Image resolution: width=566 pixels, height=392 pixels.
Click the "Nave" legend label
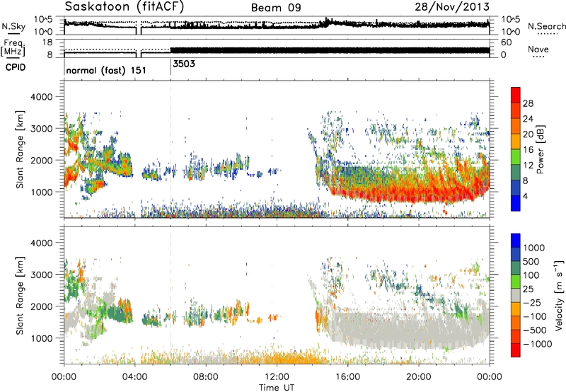point(538,49)
